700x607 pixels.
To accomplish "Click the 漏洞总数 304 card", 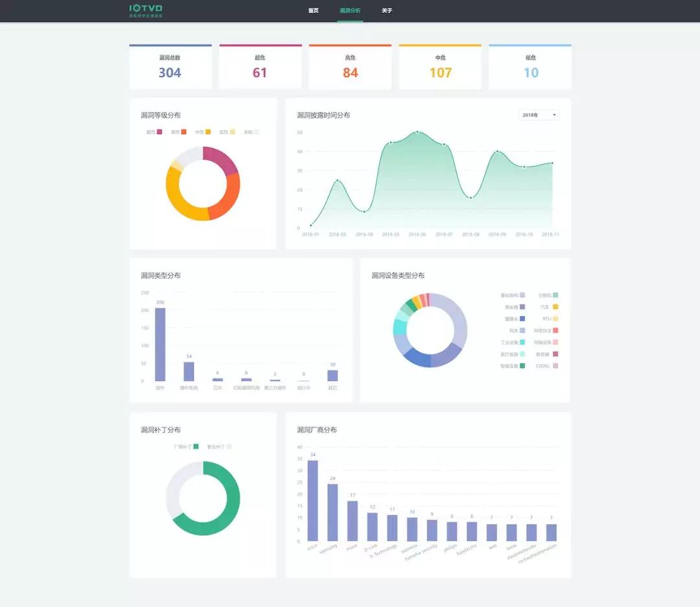I will click(170, 67).
